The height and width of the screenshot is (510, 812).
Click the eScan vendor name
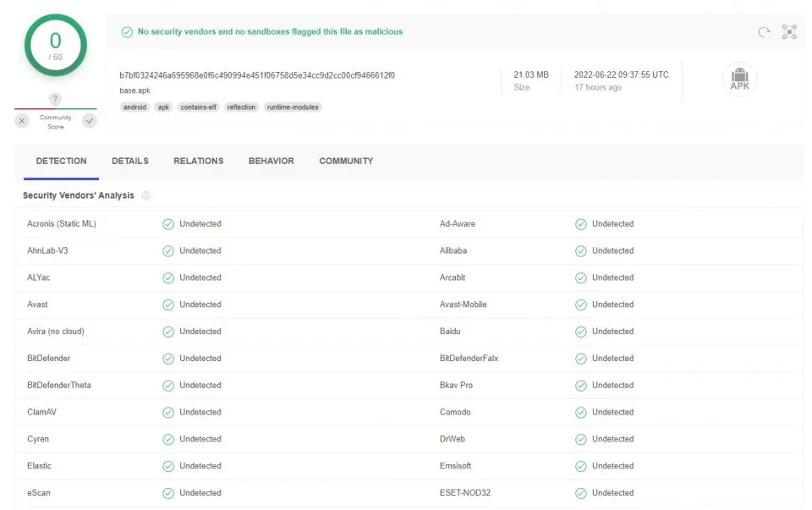pyautogui.click(x=39, y=493)
